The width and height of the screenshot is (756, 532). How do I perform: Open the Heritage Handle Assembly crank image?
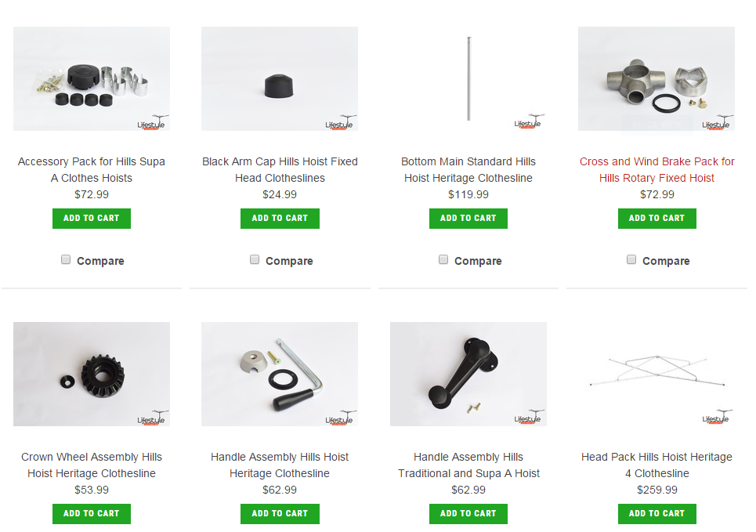point(280,374)
